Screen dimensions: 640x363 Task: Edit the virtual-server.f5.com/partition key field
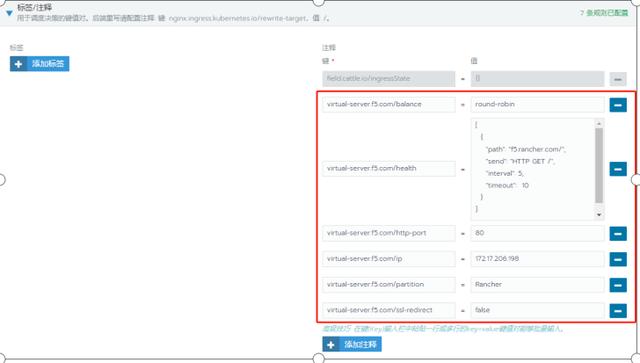coord(389,285)
